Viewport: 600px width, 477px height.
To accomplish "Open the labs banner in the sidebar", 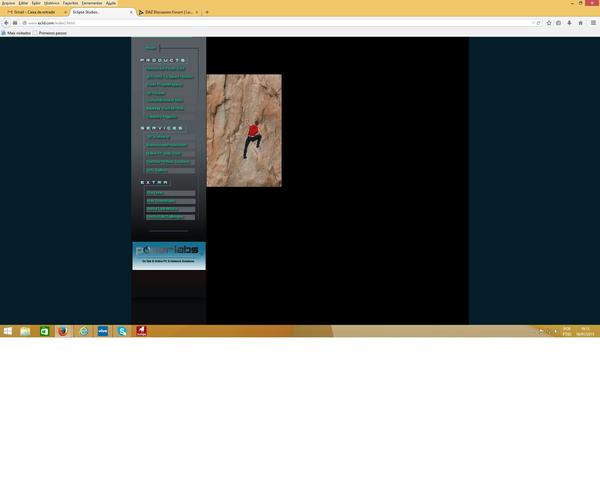I will tap(169, 256).
